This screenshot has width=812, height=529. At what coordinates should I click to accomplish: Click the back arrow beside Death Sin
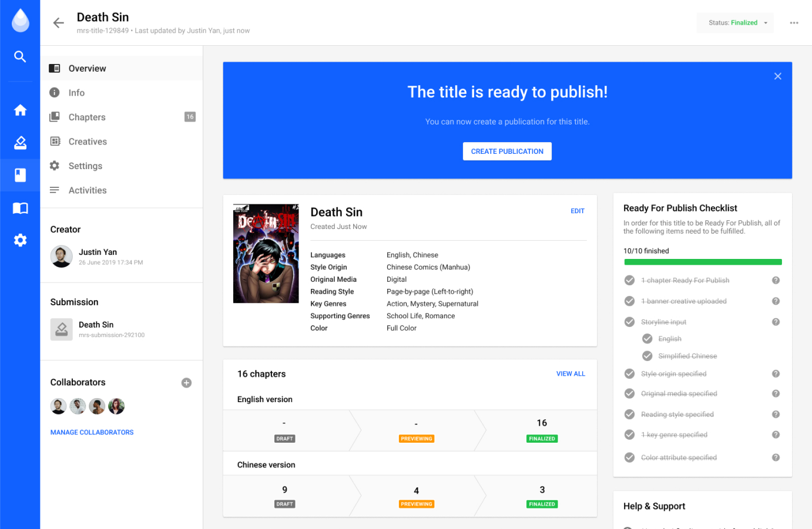pos(58,23)
